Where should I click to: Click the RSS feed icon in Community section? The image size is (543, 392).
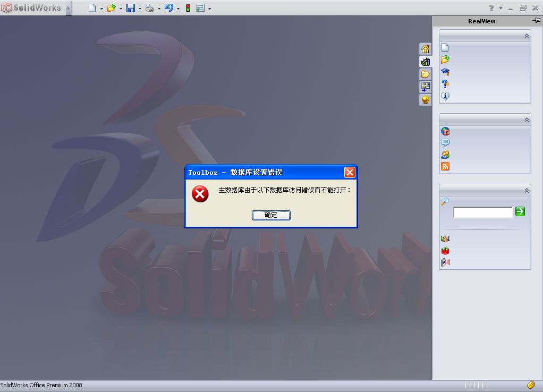pos(445,166)
